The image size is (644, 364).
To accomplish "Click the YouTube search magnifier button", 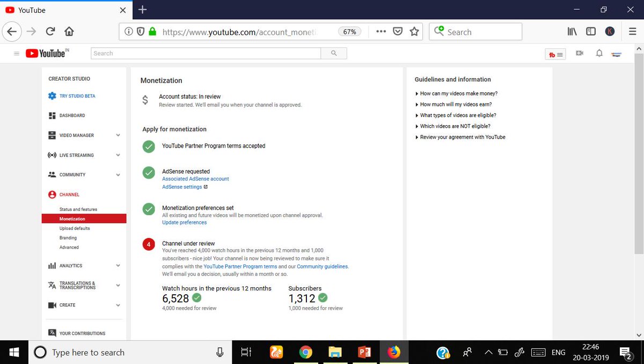I will click(334, 53).
